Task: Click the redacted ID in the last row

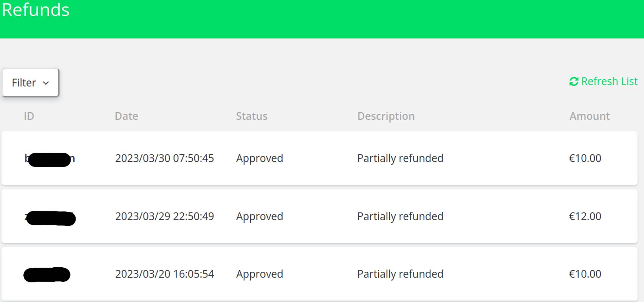Action: click(x=47, y=274)
